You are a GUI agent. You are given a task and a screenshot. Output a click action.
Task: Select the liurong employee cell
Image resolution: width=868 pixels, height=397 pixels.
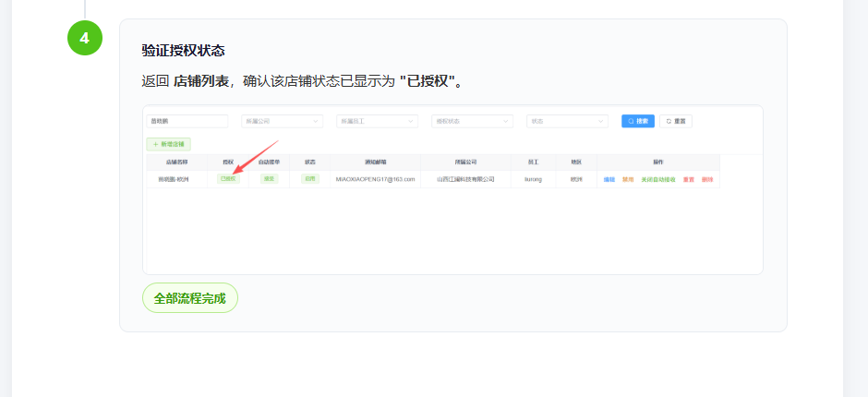(x=534, y=179)
